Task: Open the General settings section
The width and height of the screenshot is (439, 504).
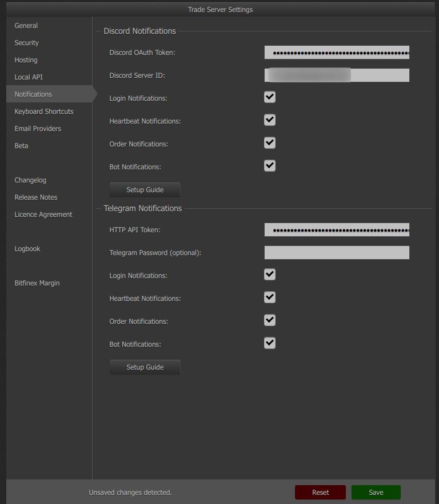Action: point(26,26)
